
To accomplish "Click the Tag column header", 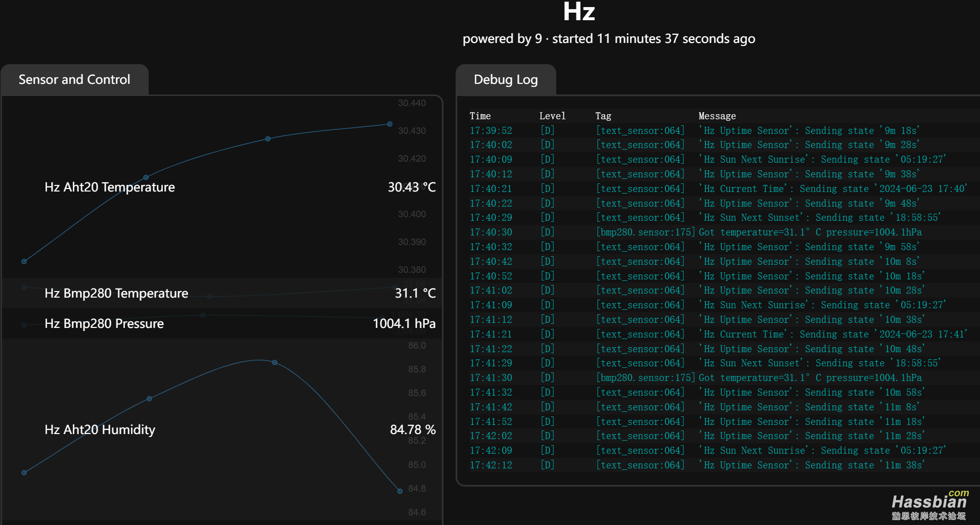I will (603, 116).
